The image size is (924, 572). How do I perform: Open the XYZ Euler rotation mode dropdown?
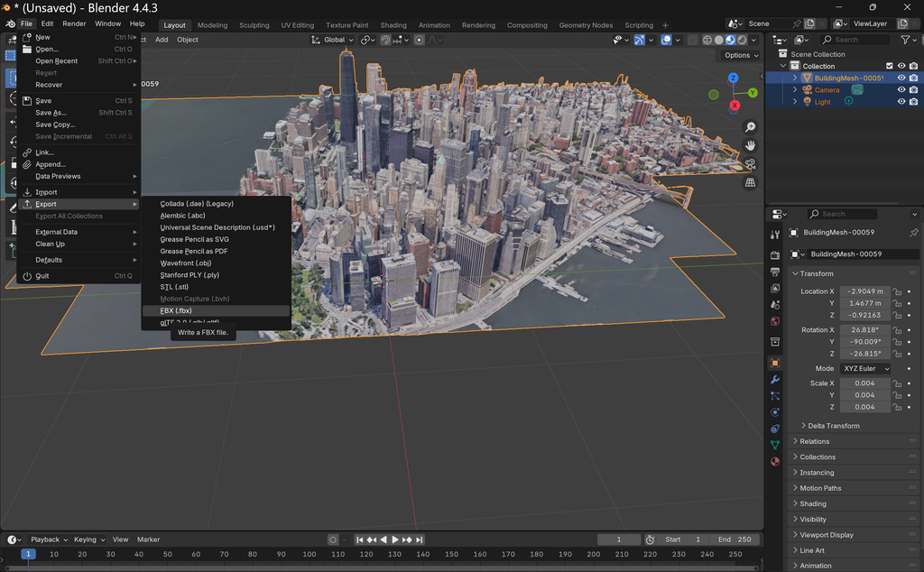tap(865, 368)
